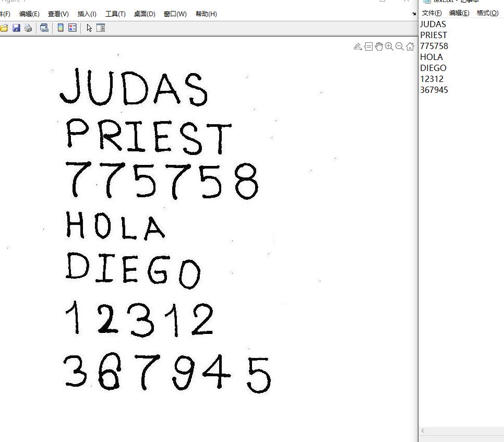Viewport: 504px width, 442px height.
Task: Click the Open File folder icon
Action: tap(4, 28)
